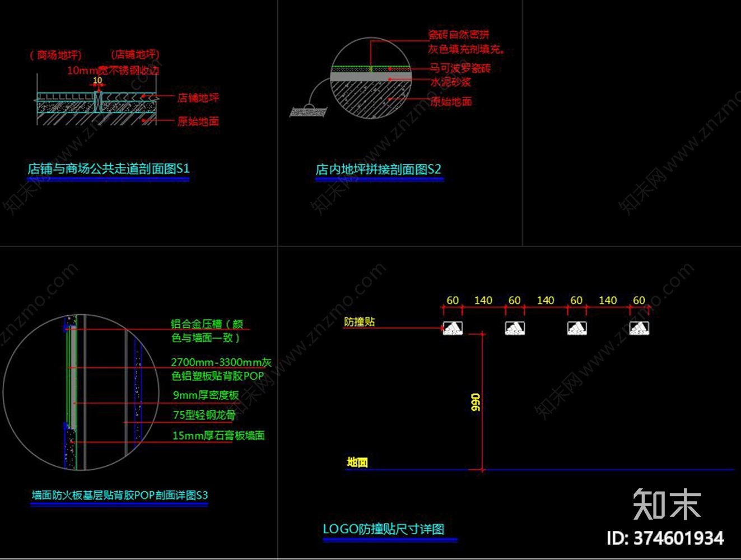Click the 瓷砖自然密拼 annotation
Screen dimensions: 741x560
459,35
